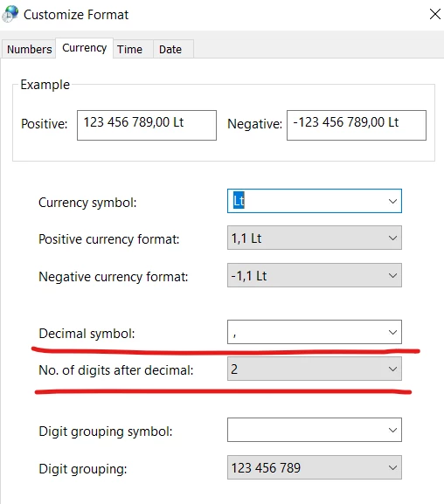Select the Currency tab
Viewport: 444px width, 504px height.
coord(84,48)
